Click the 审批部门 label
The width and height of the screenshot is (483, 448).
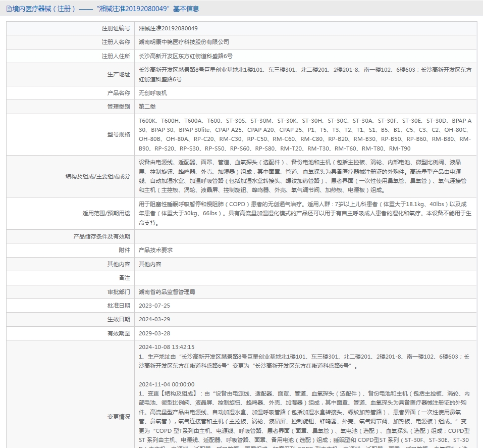(119, 292)
